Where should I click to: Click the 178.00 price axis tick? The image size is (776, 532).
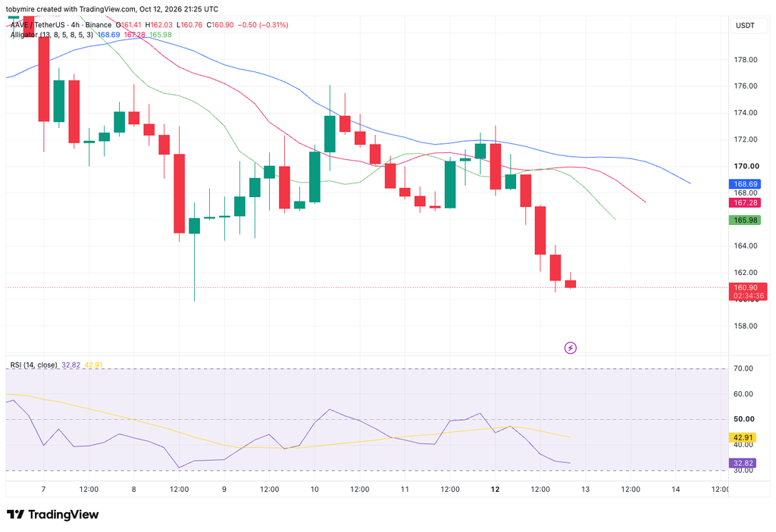(746, 59)
